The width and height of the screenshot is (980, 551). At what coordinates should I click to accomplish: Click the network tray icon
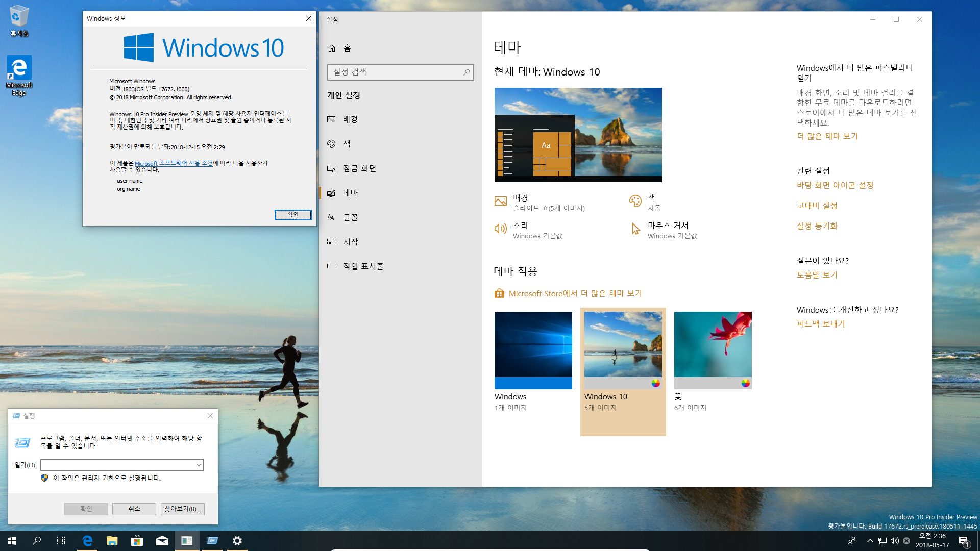883,541
